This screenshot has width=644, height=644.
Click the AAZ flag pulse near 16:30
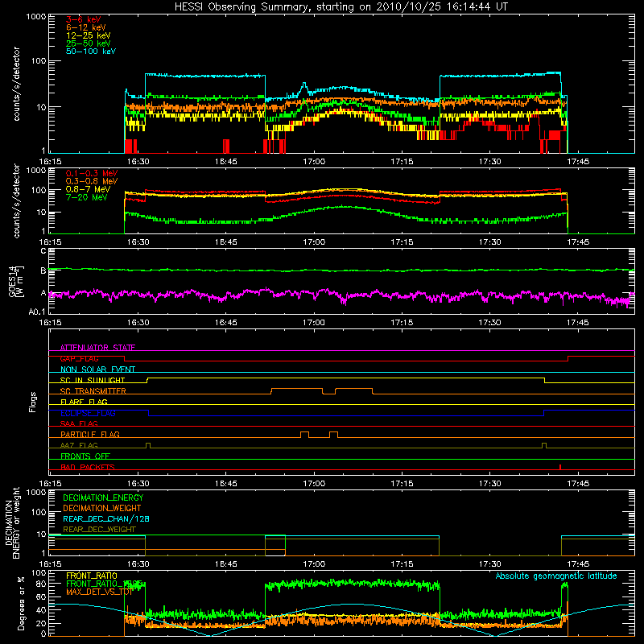click(x=148, y=445)
